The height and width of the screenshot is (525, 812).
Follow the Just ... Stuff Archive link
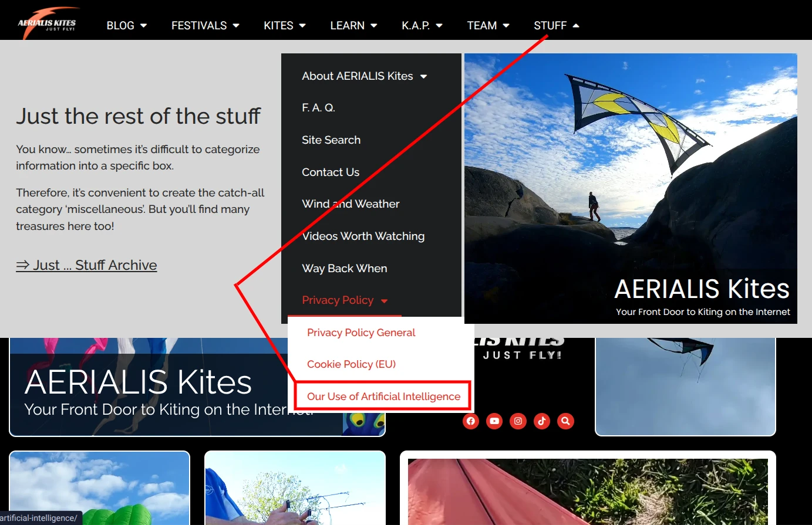click(x=86, y=265)
